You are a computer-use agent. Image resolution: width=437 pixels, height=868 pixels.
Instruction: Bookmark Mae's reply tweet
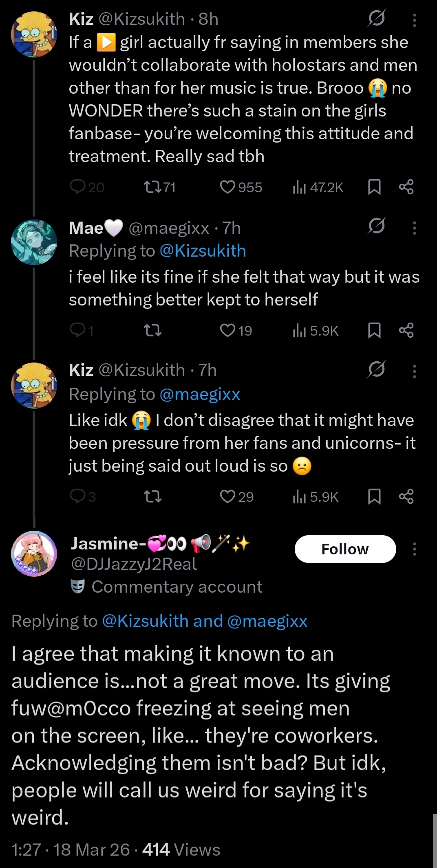point(374,330)
